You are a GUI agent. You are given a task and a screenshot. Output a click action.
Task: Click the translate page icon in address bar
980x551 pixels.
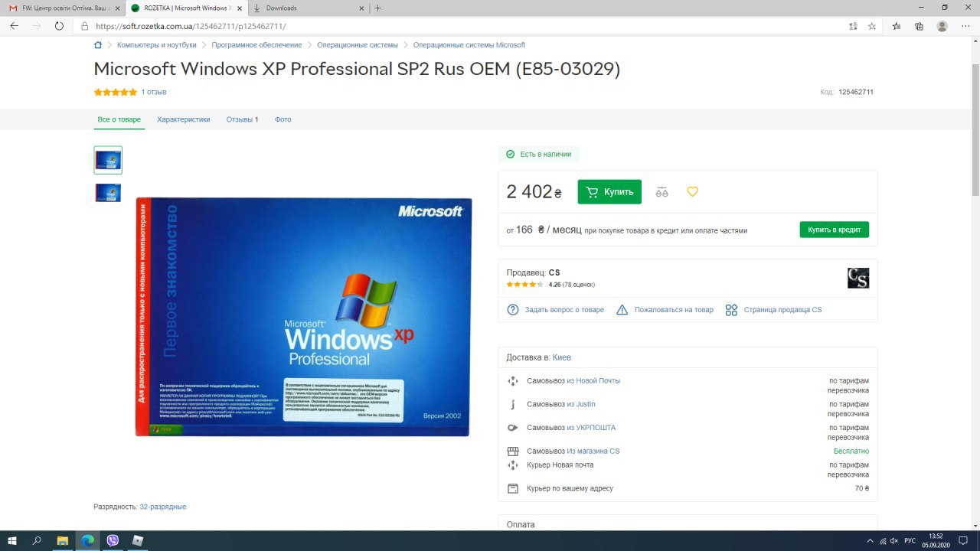coord(853,26)
